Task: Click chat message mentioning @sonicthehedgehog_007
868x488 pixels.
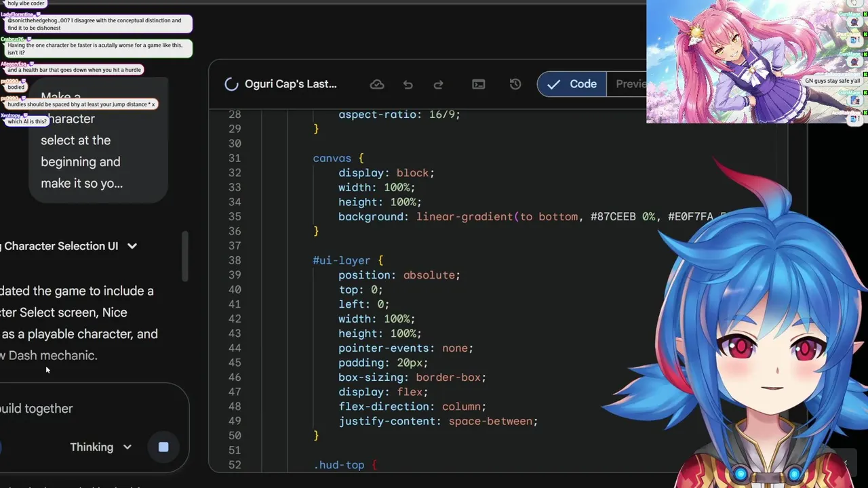Action: pos(98,24)
